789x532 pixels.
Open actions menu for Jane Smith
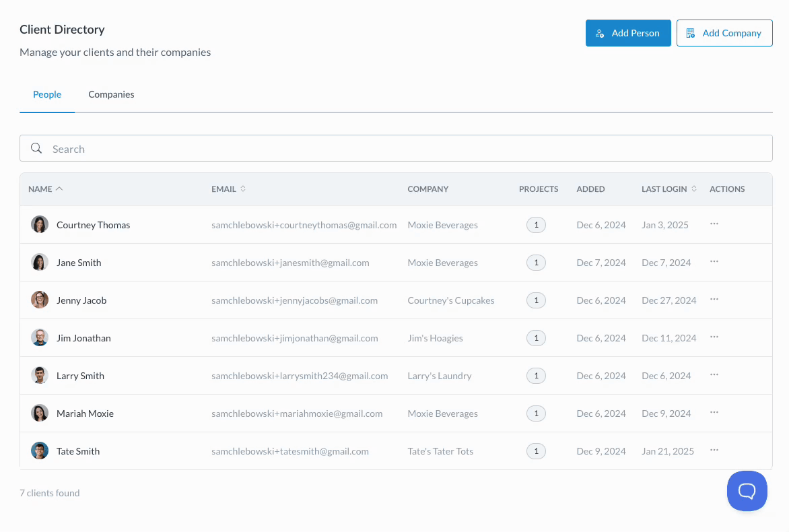coord(714,262)
